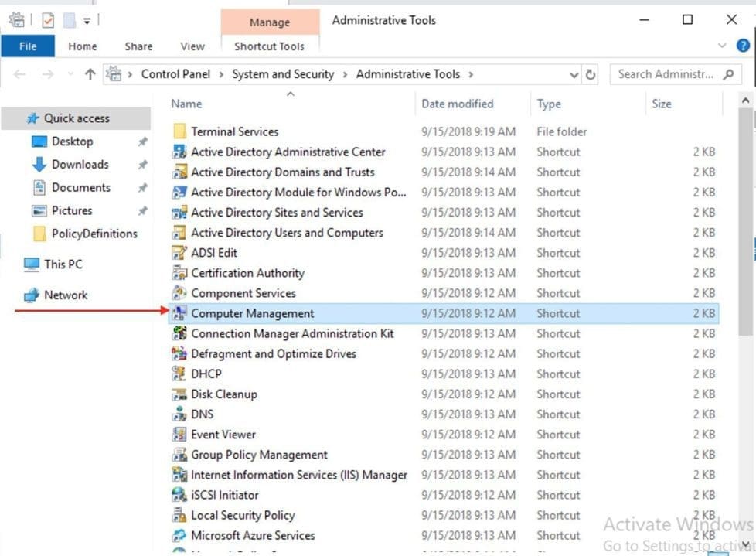Open the address bar history dropdown
This screenshot has width=756, height=556.
coord(574,75)
